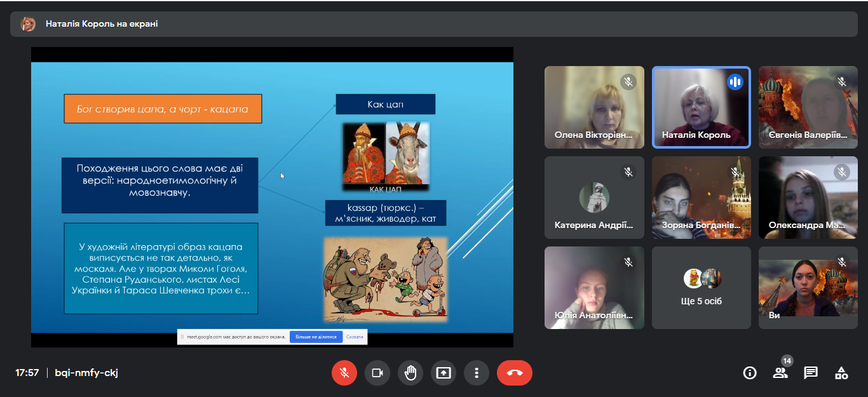Click muted mic icon on Зоряна Богданівна's tile
The image size is (868, 397).
point(735,172)
